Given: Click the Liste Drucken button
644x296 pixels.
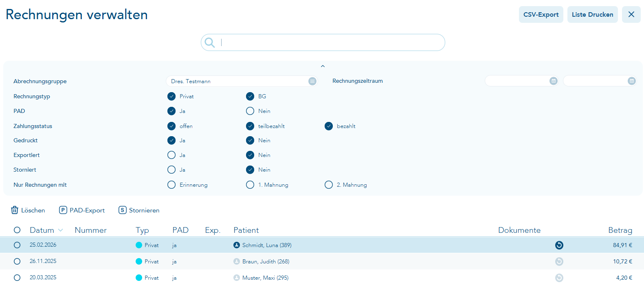Looking at the screenshot, I should click(592, 15).
